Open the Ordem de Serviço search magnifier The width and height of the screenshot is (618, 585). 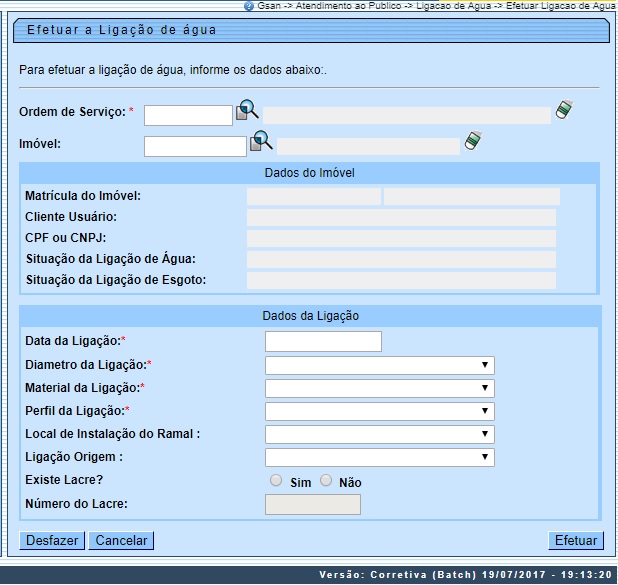(247, 110)
